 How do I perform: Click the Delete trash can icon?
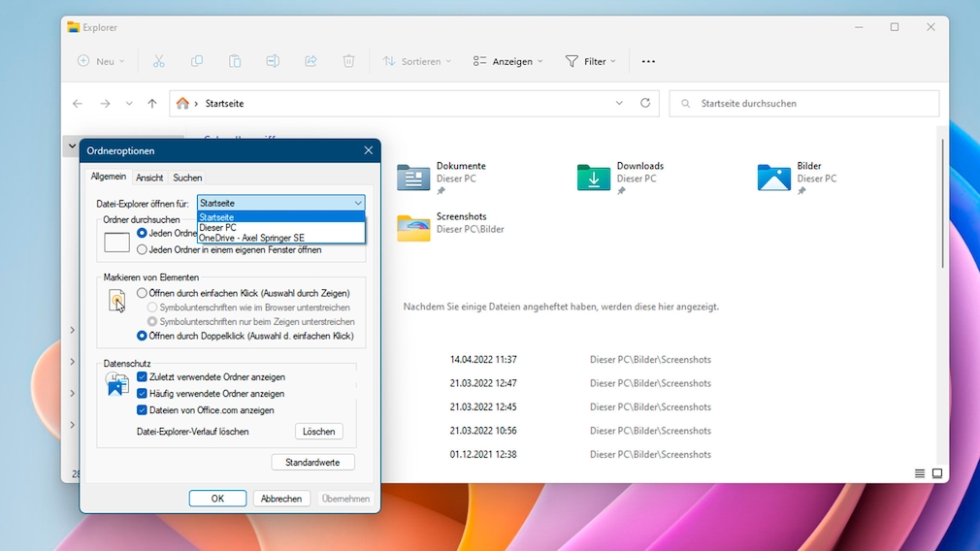pyautogui.click(x=348, y=61)
